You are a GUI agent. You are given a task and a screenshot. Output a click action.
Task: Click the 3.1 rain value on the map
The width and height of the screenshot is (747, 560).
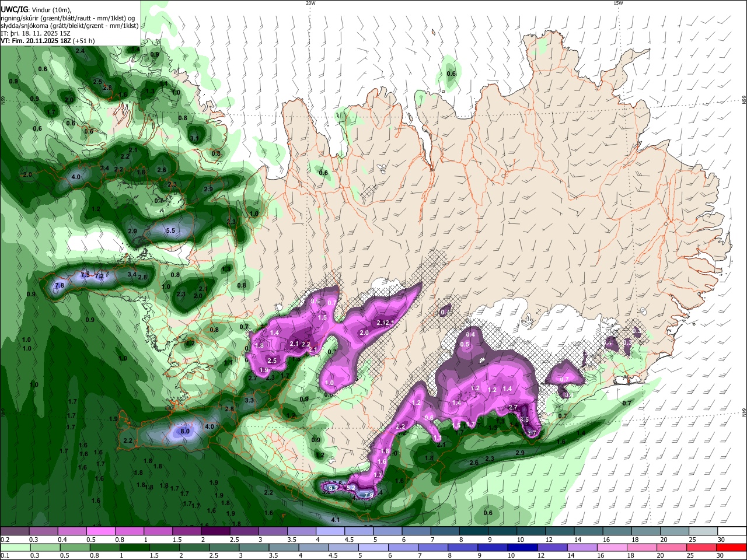click(194, 138)
